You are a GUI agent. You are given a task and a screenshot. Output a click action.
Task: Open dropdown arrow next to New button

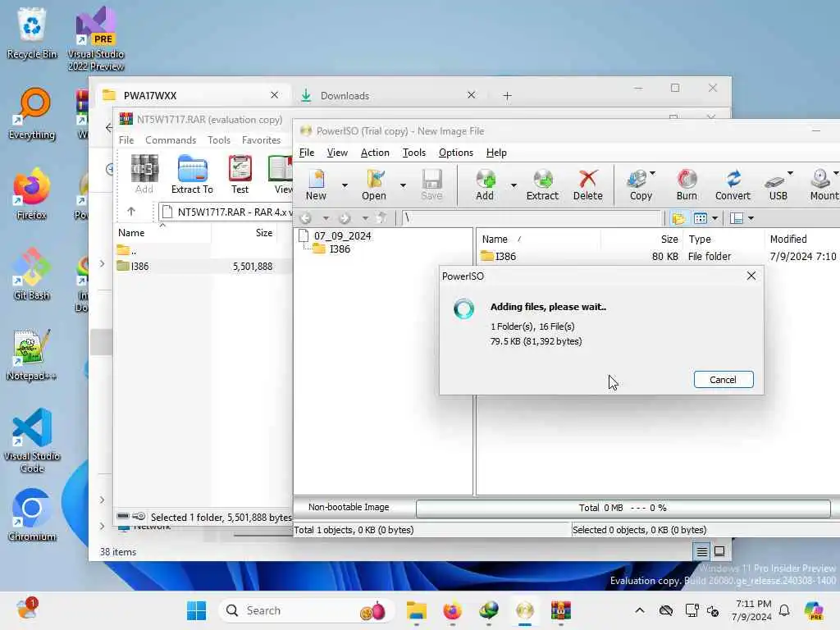point(345,185)
